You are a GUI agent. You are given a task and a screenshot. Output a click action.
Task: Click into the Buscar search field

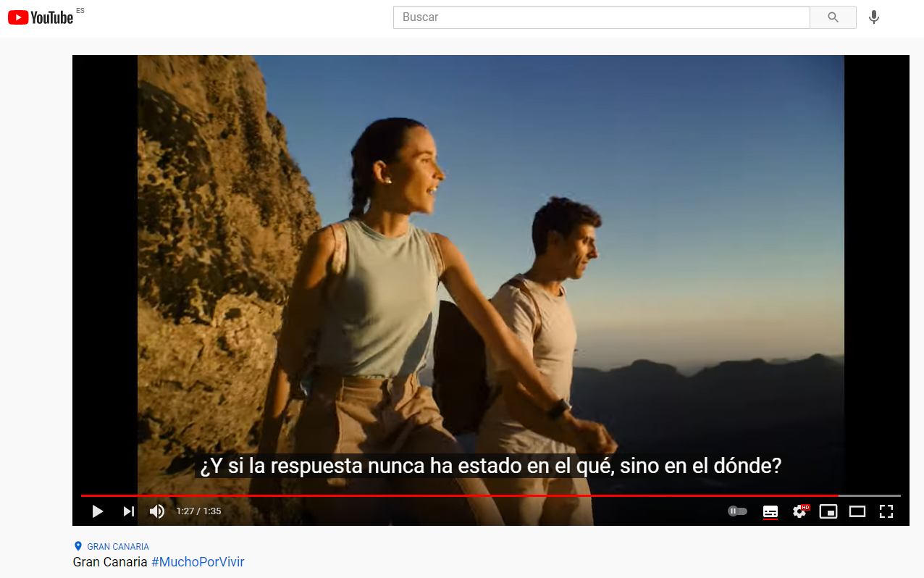pyautogui.click(x=601, y=17)
